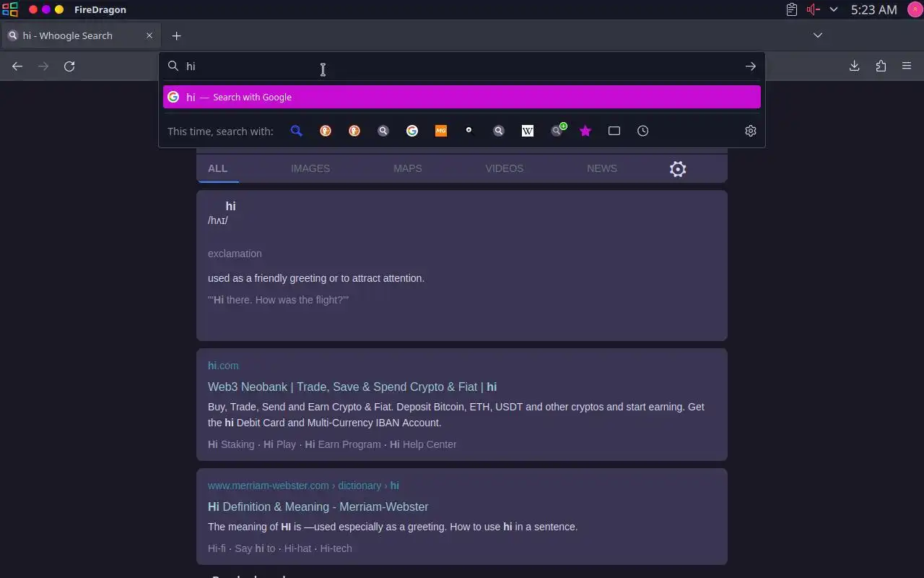The image size is (924, 578).
Task: Reload the current page
Action: [69, 66]
